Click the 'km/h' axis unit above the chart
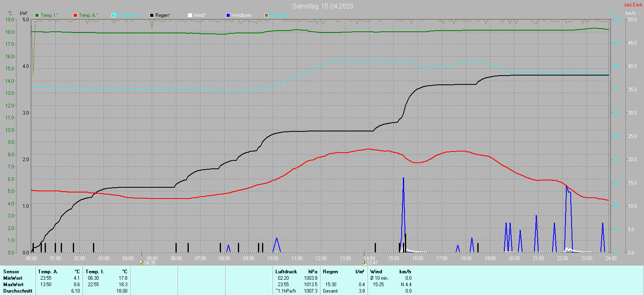 point(630,13)
